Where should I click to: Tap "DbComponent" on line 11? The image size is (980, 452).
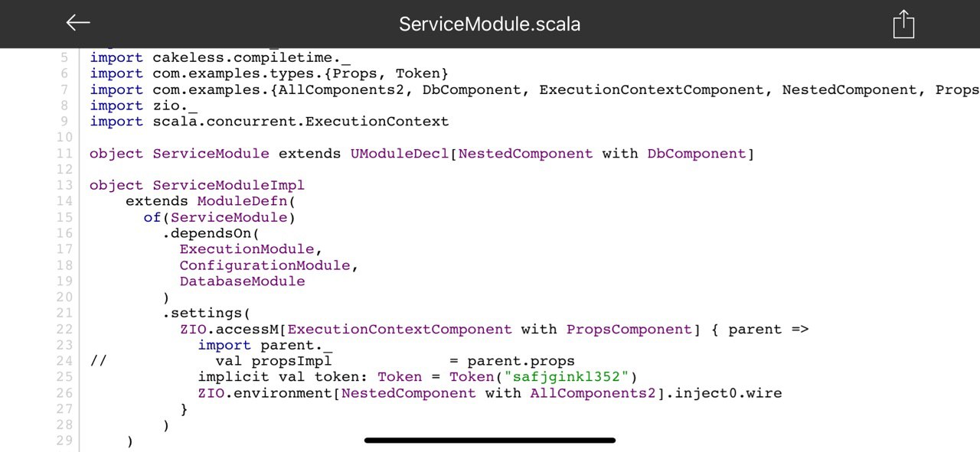(x=697, y=154)
